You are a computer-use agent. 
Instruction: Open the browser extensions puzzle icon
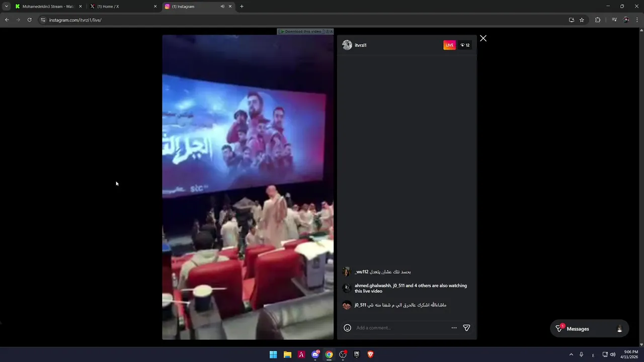click(x=598, y=20)
